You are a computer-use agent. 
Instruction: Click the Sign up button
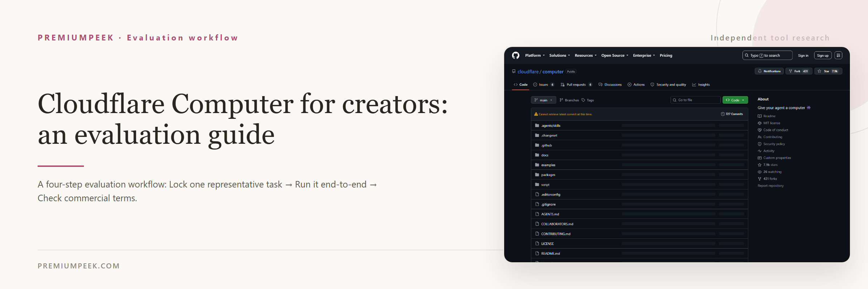823,55
